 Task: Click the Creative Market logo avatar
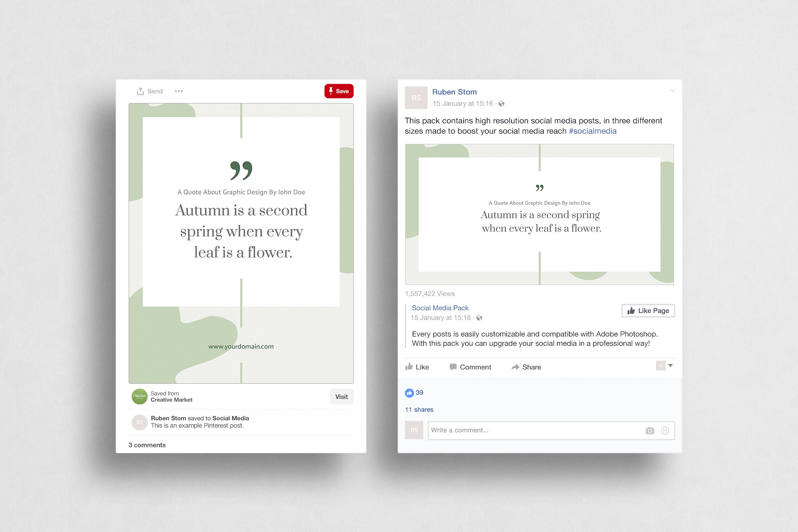point(139,396)
